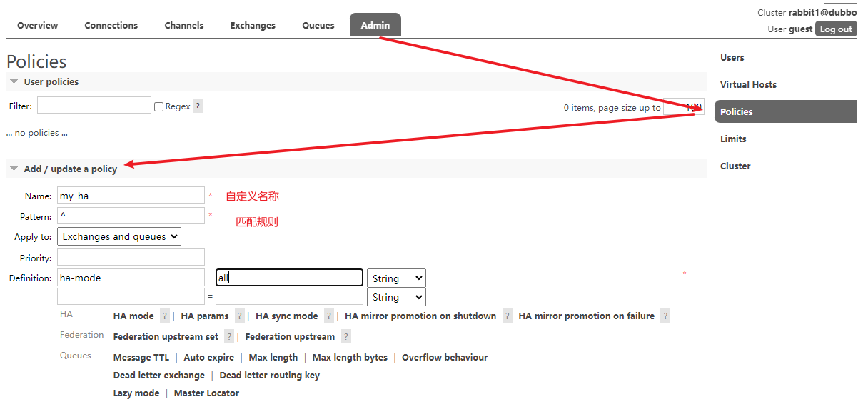Switch to the Channels tab
This screenshot has width=868, height=402.
184,25
